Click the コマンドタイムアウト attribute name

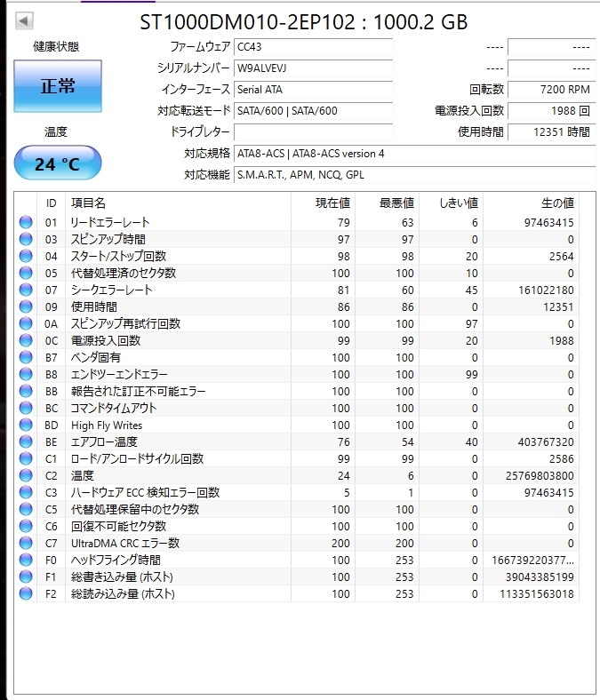point(114,408)
